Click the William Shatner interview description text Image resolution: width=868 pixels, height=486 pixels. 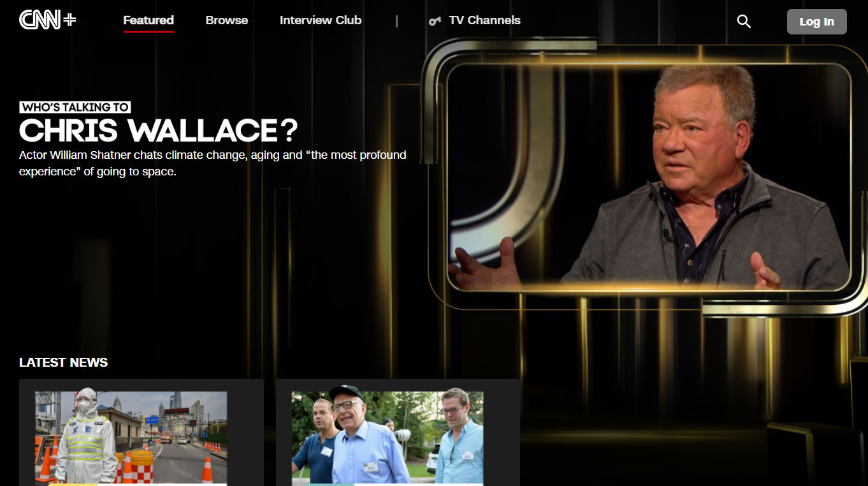(x=212, y=163)
